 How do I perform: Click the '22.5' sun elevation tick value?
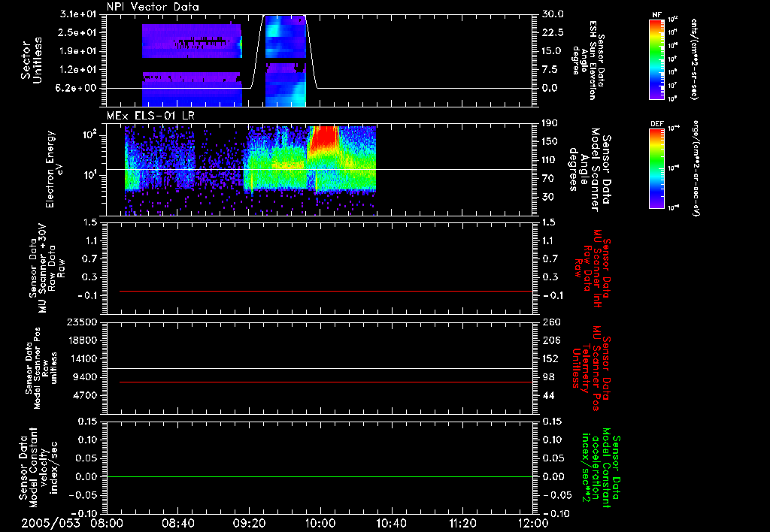[553, 32]
